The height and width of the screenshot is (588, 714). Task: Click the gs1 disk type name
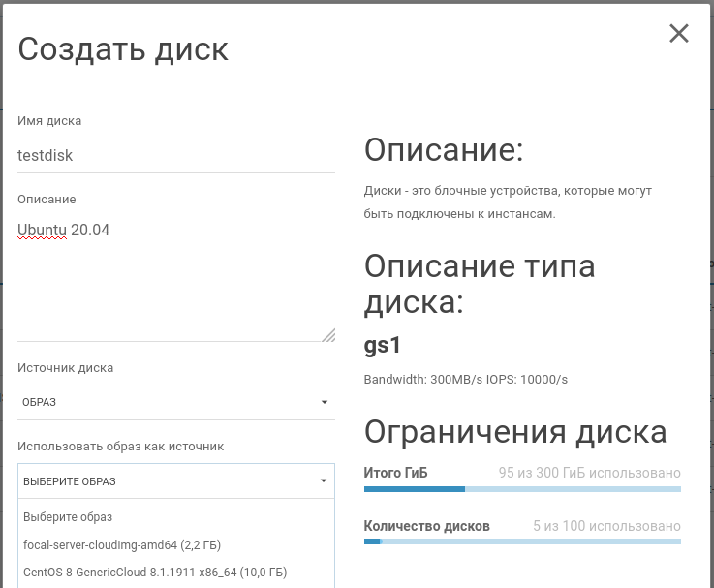coord(383,345)
